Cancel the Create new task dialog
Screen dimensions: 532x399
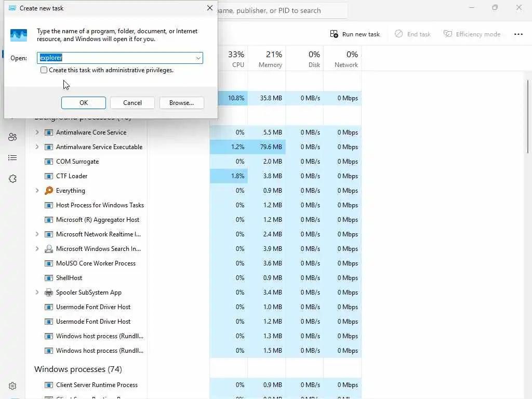coord(132,103)
